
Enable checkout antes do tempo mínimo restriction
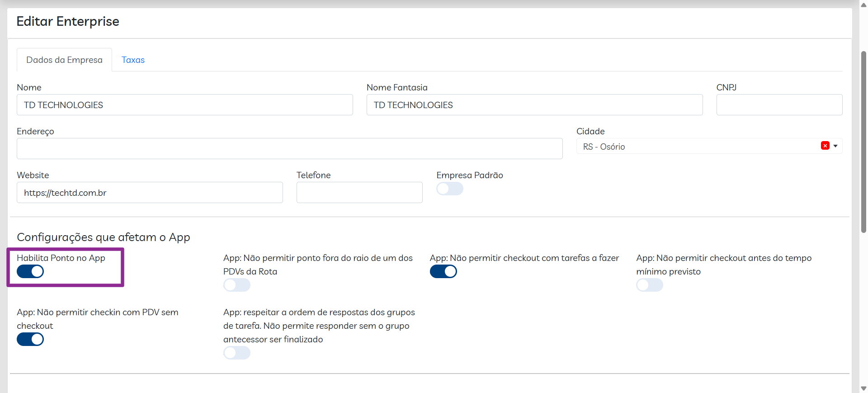point(649,285)
